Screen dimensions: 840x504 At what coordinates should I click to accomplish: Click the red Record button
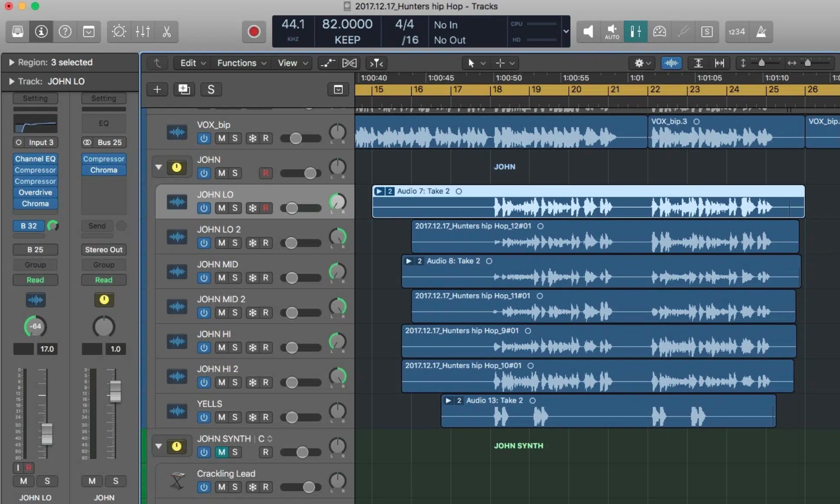(x=253, y=32)
